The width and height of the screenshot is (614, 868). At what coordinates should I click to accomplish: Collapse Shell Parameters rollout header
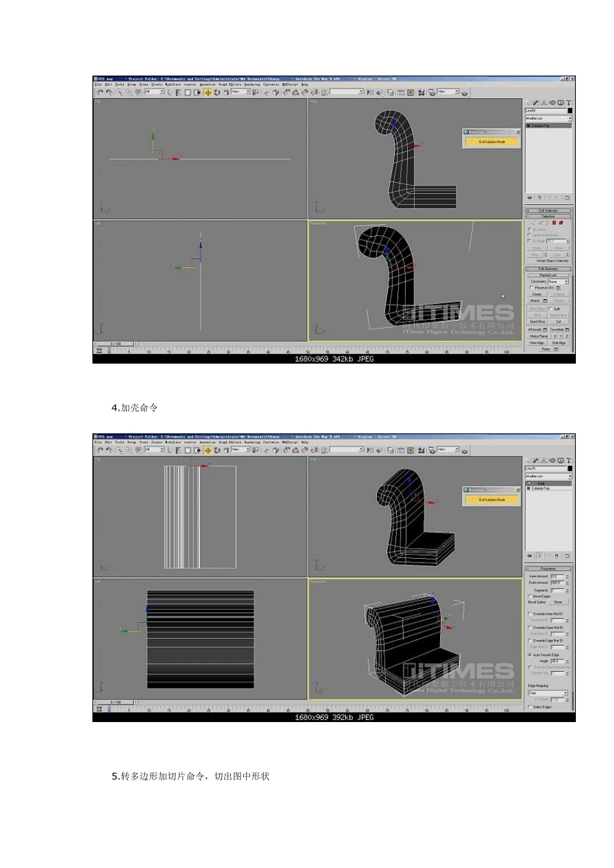point(548,568)
